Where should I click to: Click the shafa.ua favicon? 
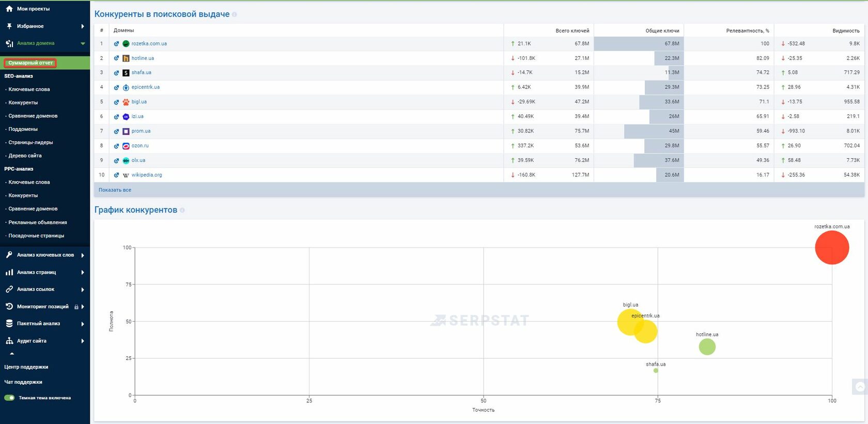[126, 73]
